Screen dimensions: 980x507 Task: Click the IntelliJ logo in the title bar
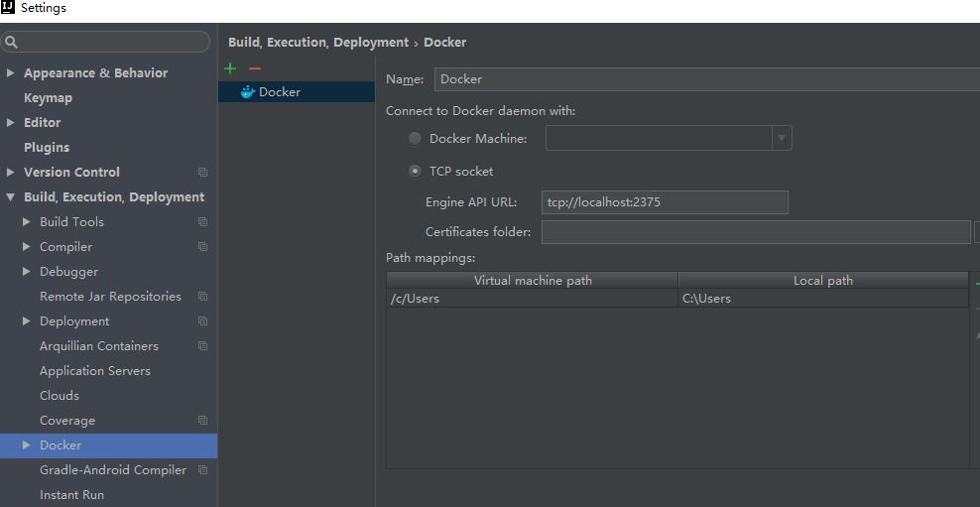8,8
